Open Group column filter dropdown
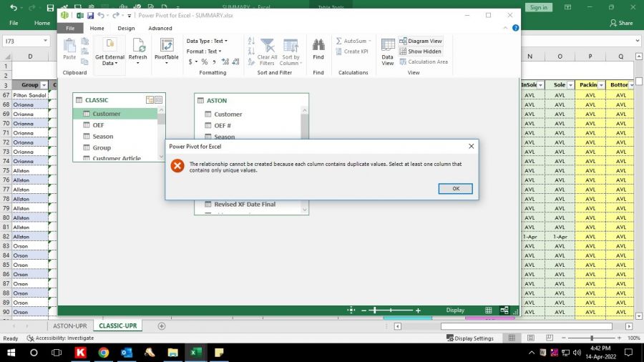This screenshot has height=362, width=644. point(44,85)
